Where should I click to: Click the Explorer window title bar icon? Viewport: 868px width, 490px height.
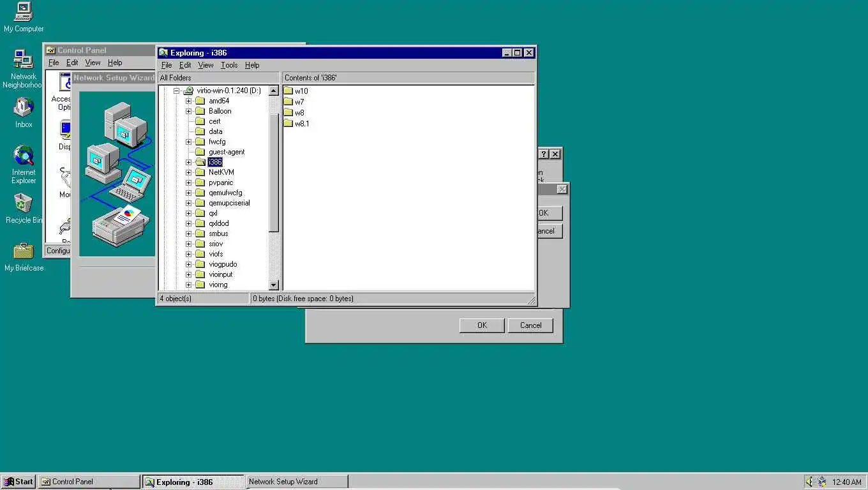[164, 53]
